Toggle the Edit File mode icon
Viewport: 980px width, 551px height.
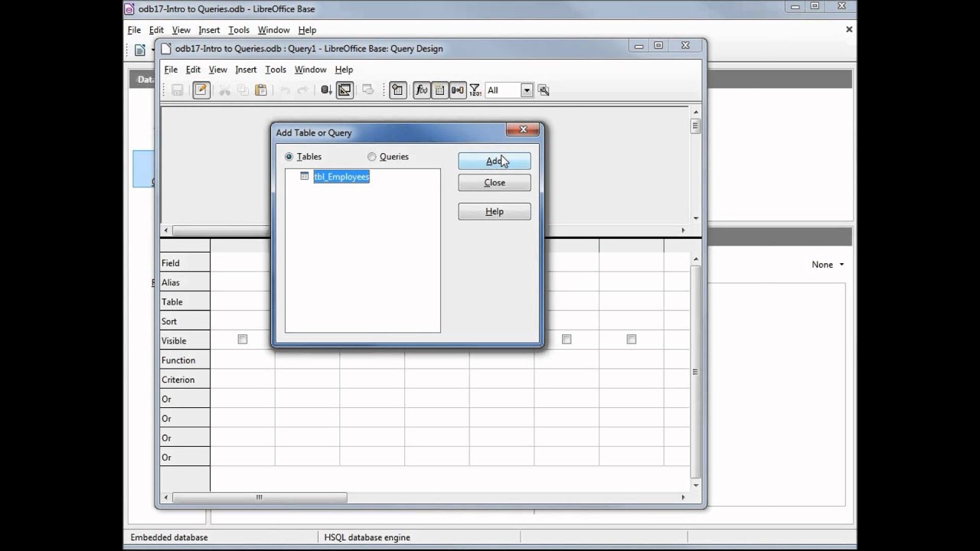pos(201,90)
